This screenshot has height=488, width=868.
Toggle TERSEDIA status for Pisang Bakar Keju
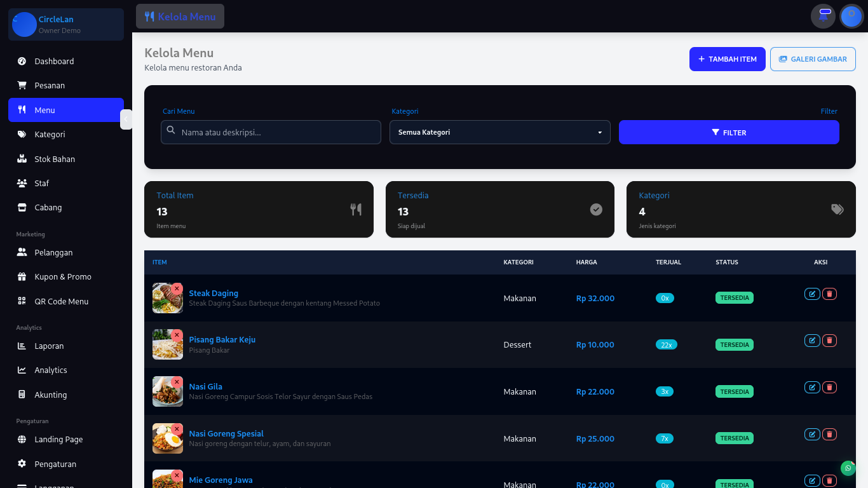point(734,344)
